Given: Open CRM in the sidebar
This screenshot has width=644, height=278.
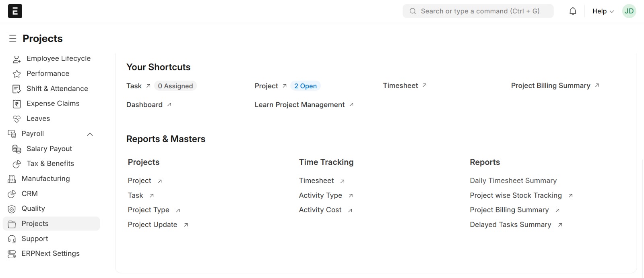Looking at the screenshot, I should pos(29,194).
